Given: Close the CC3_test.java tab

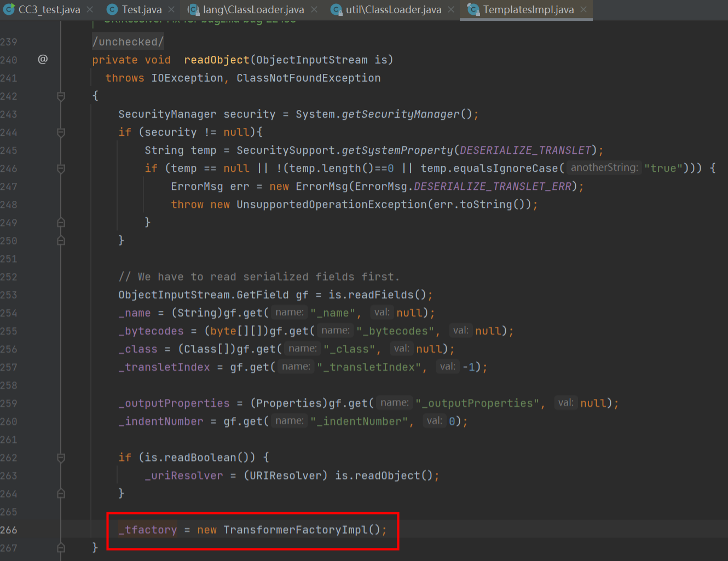Looking at the screenshot, I should tap(90, 9).
